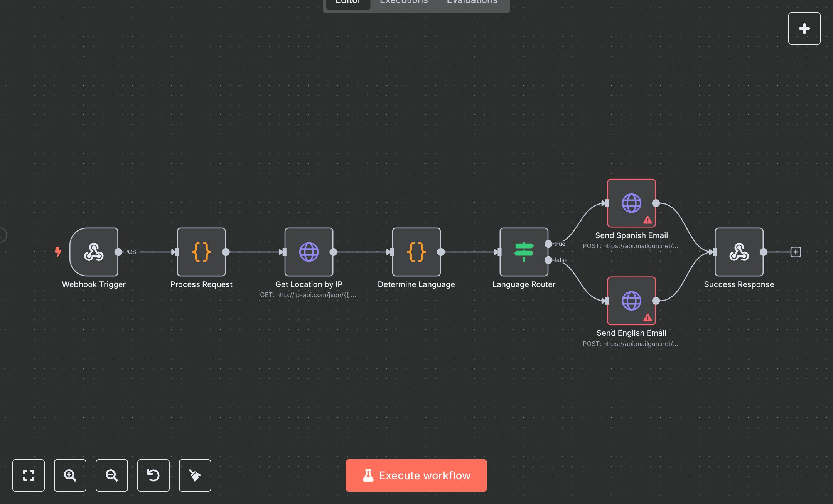Zoom in on the canvas
The height and width of the screenshot is (504, 833).
tap(70, 475)
